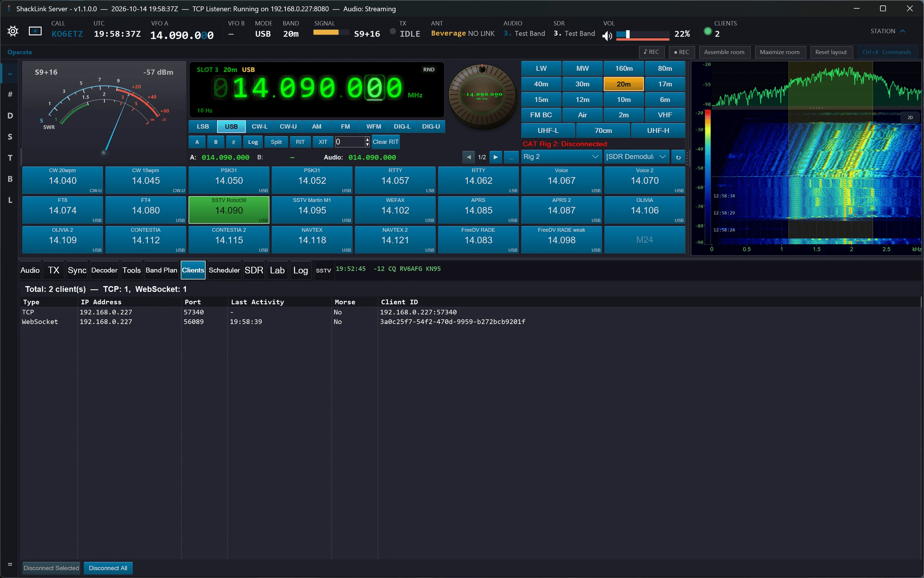Click the RIT offset input field
Viewport: 924px width, 578px height.
coord(350,142)
